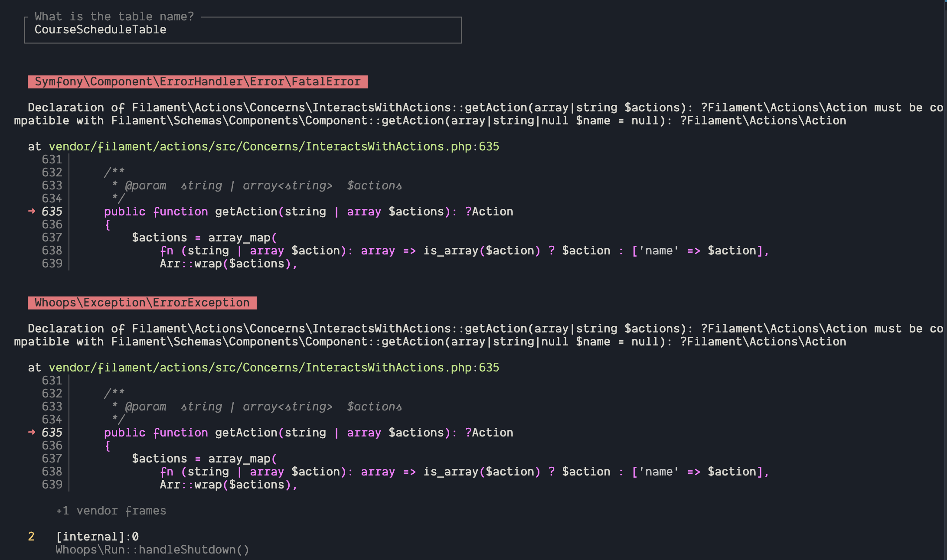Viewport: 947px width, 560px height.
Task: Click the yellow frame number 2
Action: pyautogui.click(x=31, y=537)
